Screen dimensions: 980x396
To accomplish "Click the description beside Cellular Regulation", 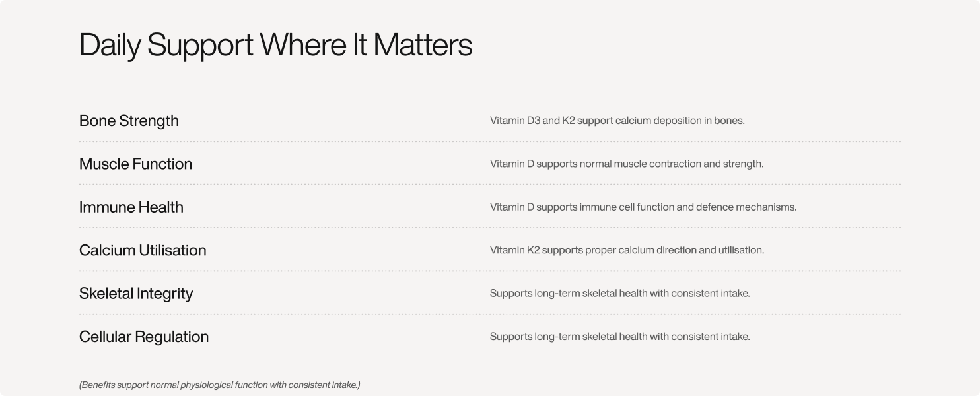I will pyautogui.click(x=620, y=337).
